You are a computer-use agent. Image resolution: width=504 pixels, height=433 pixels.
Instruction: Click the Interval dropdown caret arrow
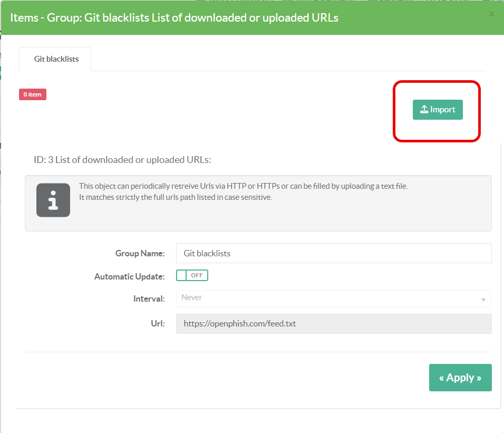[483, 300]
